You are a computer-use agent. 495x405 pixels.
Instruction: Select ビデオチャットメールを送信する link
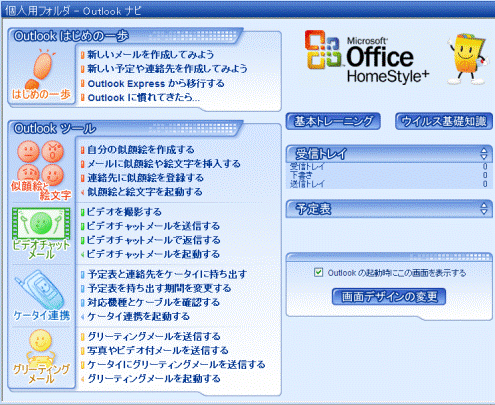pos(153,226)
